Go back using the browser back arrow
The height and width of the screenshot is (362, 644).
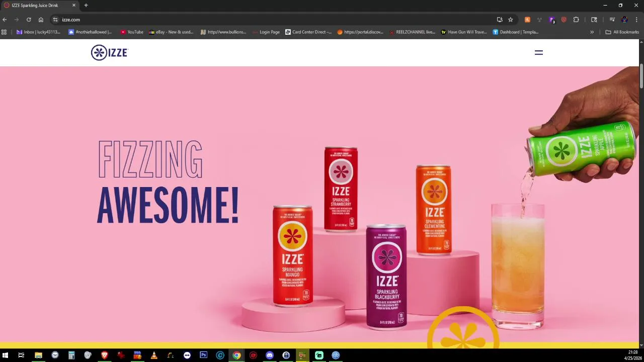pos(5,20)
